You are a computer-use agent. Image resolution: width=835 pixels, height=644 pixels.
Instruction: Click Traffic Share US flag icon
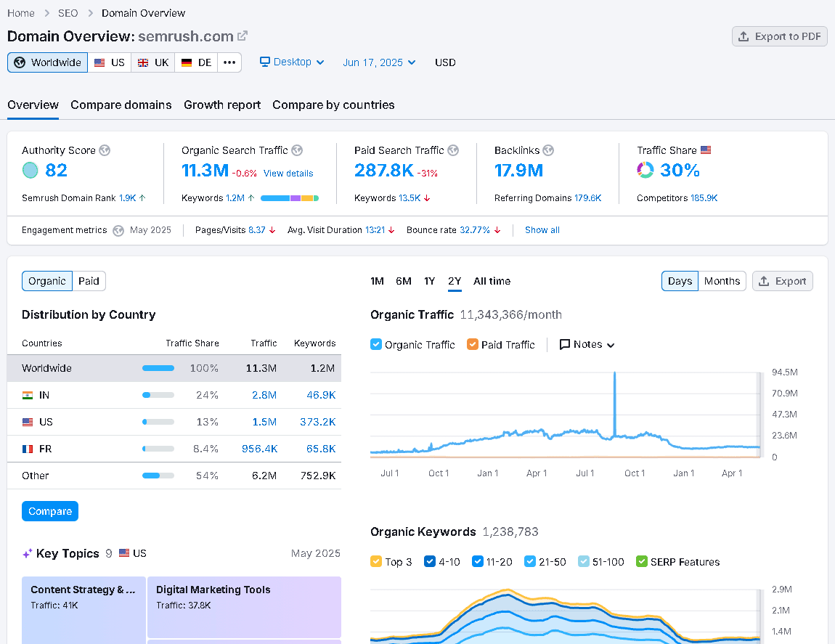click(x=706, y=150)
